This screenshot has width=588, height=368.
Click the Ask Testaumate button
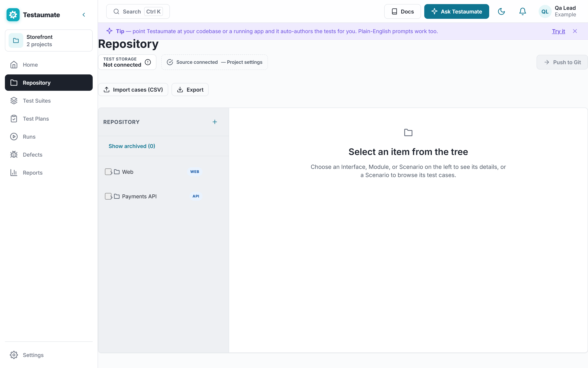point(457,11)
